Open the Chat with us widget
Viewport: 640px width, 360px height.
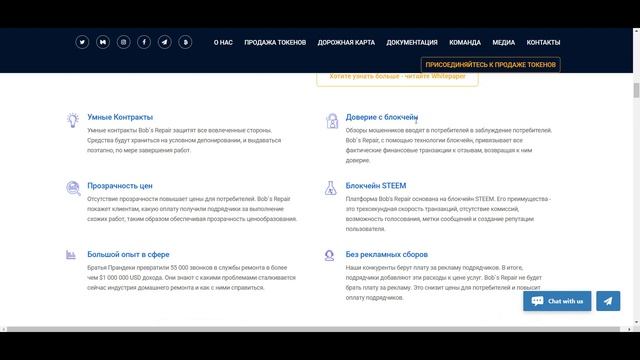(x=557, y=301)
